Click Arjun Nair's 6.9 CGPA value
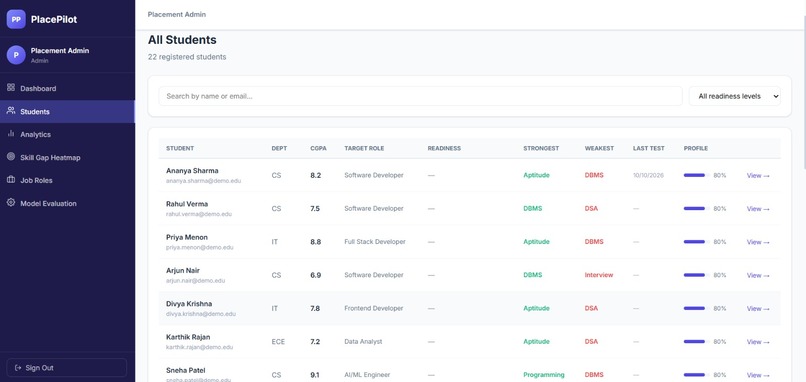The image size is (806, 382). [316, 275]
